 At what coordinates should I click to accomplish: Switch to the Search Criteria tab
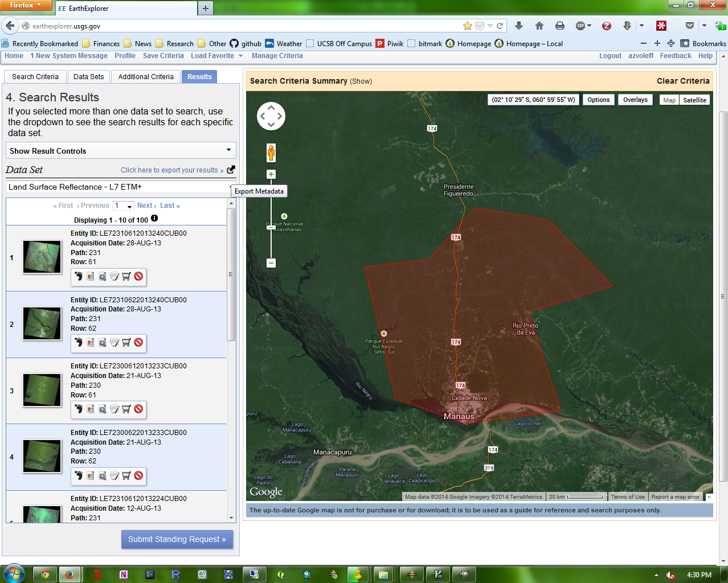35,77
